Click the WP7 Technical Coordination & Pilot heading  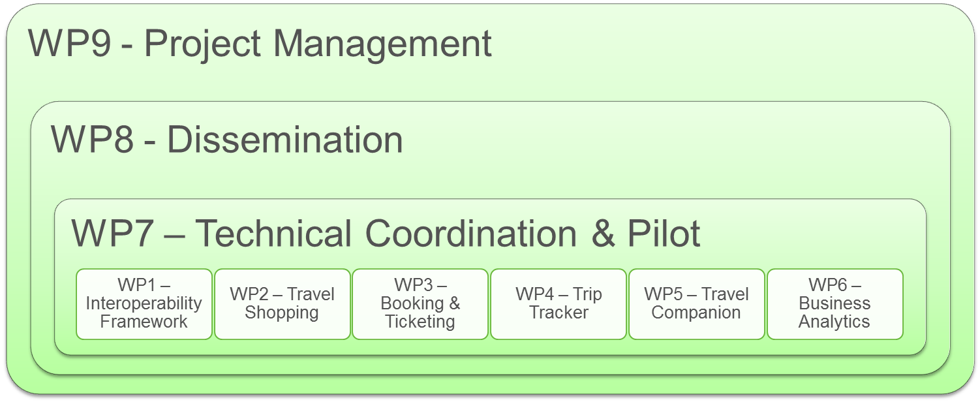[386, 233]
